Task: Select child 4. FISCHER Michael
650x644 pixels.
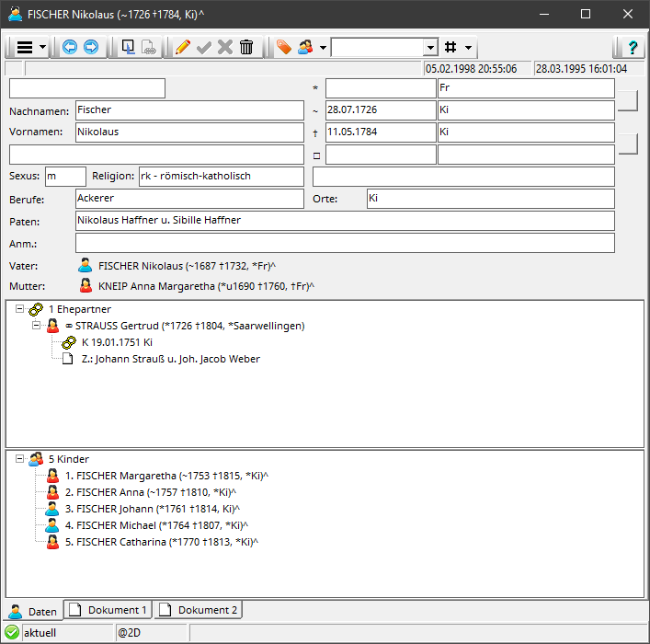Action: 156,525
